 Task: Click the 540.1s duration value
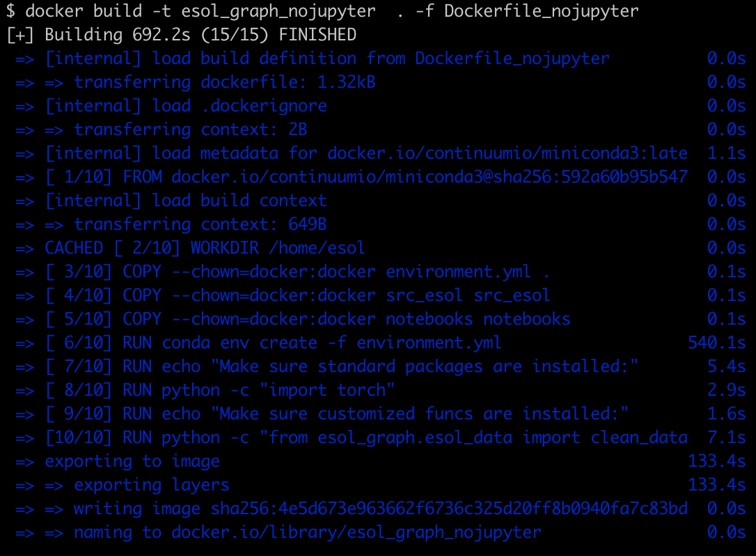coord(717,343)
